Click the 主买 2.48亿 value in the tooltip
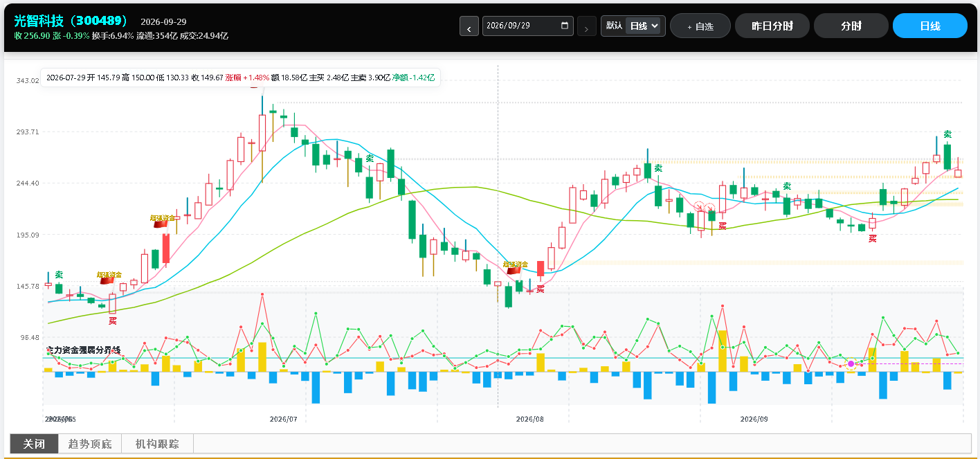Screen dimensions: 980x459 tap(328, 78)
